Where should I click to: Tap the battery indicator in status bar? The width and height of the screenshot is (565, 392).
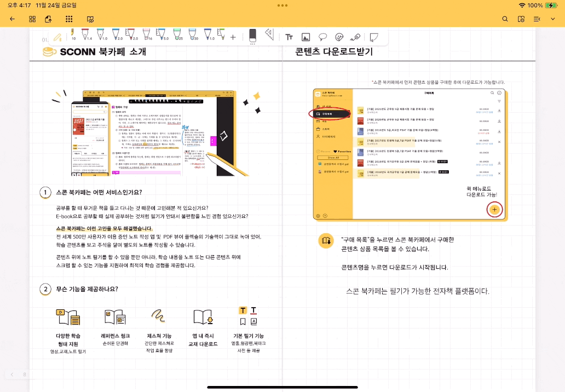pos(551,5)
